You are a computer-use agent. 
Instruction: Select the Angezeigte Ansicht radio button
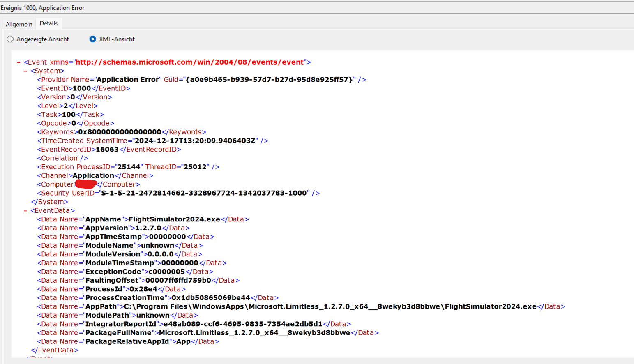coord(10,39)
